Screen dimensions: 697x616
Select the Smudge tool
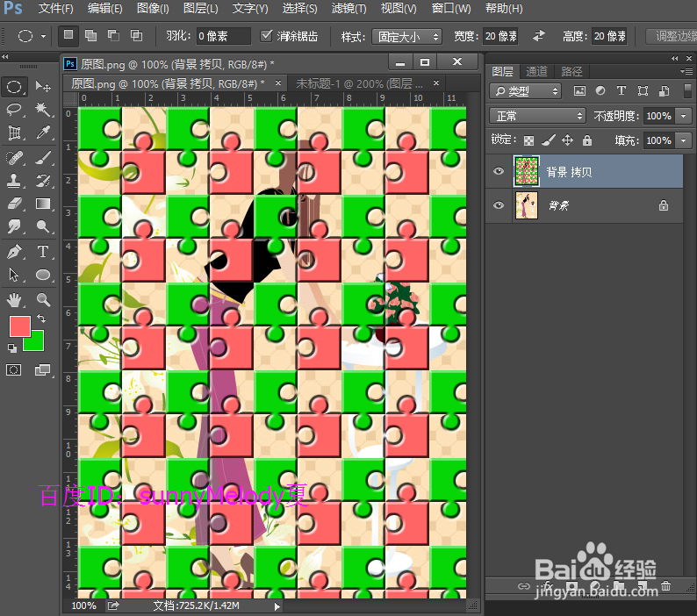(14, 226)
